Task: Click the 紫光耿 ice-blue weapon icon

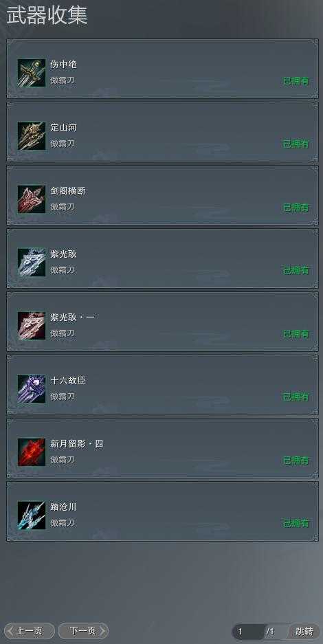Action: [x=32, y=263]
